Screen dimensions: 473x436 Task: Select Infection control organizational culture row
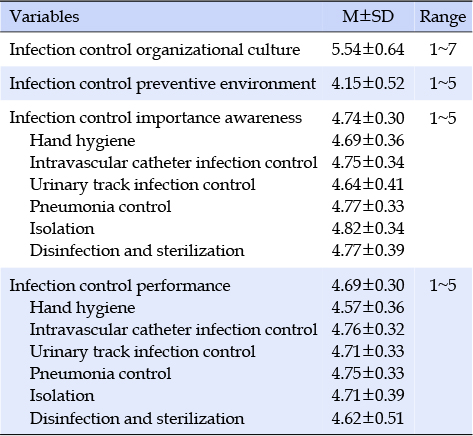click(x=236, y=50)
